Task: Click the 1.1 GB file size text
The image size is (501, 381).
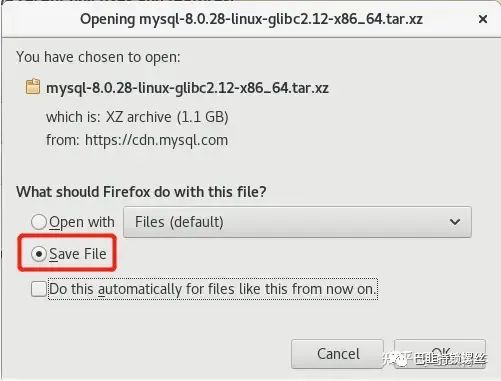Action: [x=203, y=117]
